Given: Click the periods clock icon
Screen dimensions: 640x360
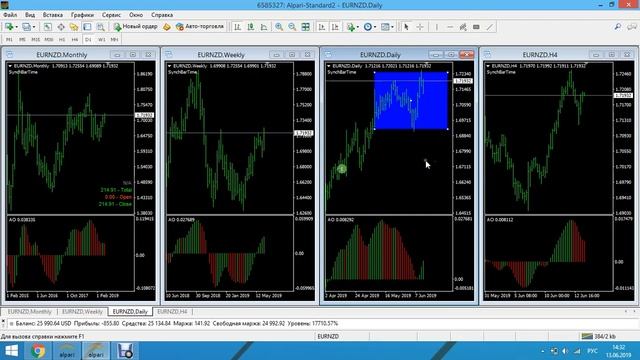Looking at the screenshot, I should tap(368, 27).
